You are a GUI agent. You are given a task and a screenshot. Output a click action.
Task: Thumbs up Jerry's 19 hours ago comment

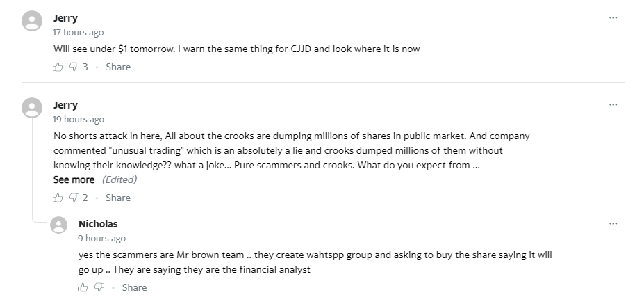(x=58, y=198)
